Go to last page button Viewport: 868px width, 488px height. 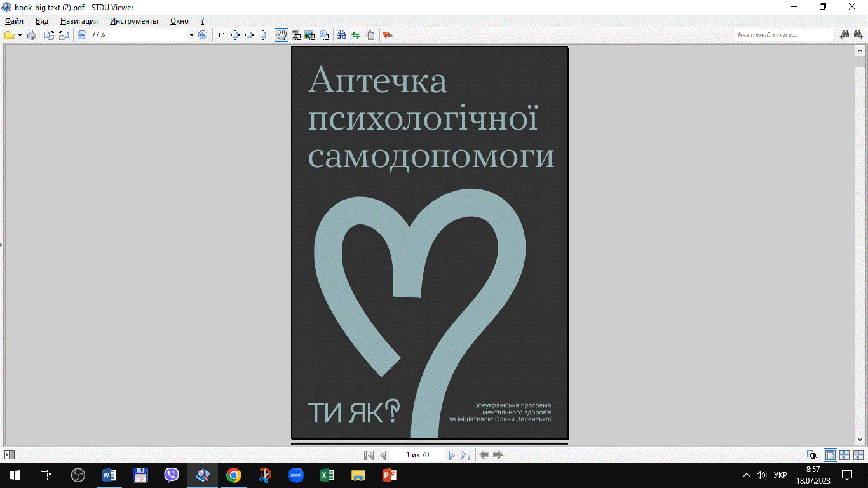click(x=465, y=455)
